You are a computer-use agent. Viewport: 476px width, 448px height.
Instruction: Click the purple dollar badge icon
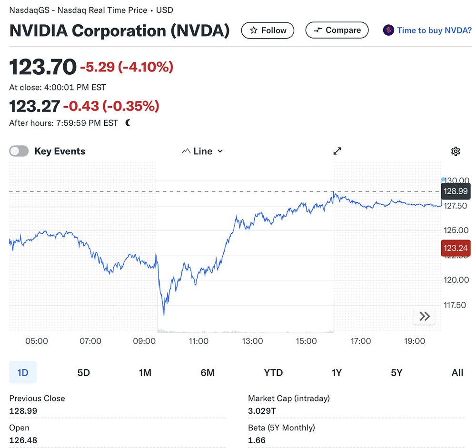tap(388, 30)
